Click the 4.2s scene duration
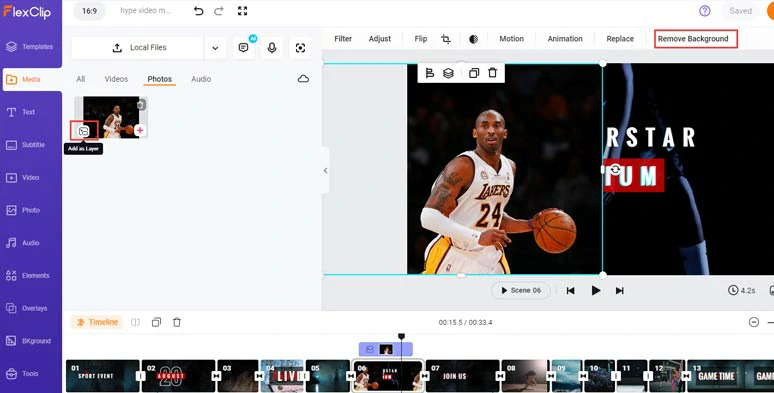774x393 pixels. point(742,290)
